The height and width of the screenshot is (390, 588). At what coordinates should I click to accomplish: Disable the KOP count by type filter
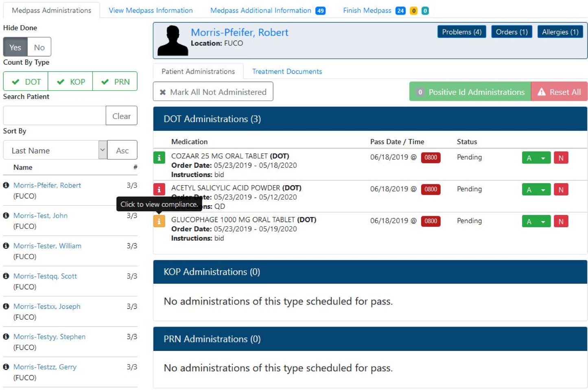click(70, 81)
